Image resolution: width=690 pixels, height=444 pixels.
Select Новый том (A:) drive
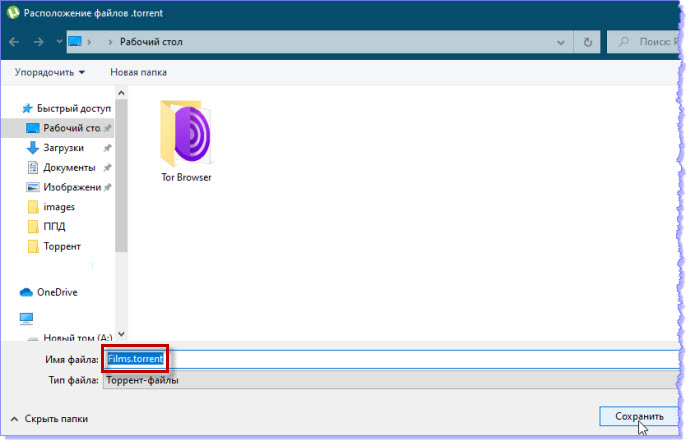(77, 338)
